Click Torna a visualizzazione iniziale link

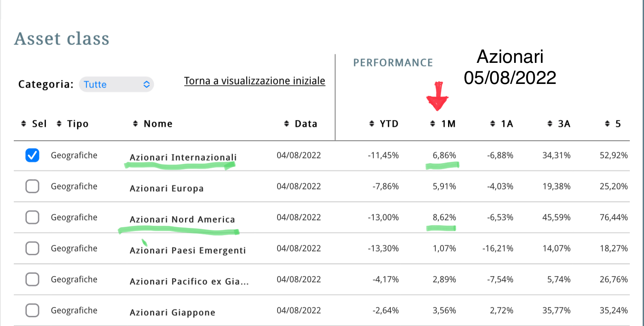coord(254,81)
